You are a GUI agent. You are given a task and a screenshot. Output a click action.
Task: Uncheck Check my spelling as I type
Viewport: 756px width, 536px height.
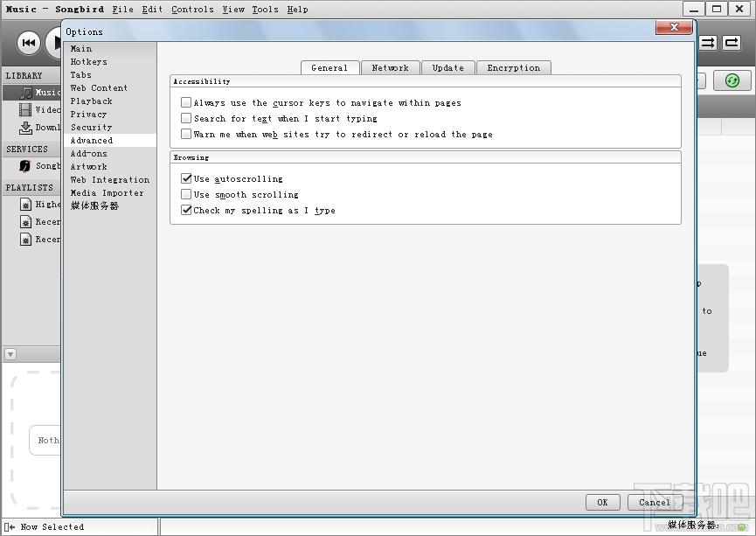click(186, 211)
